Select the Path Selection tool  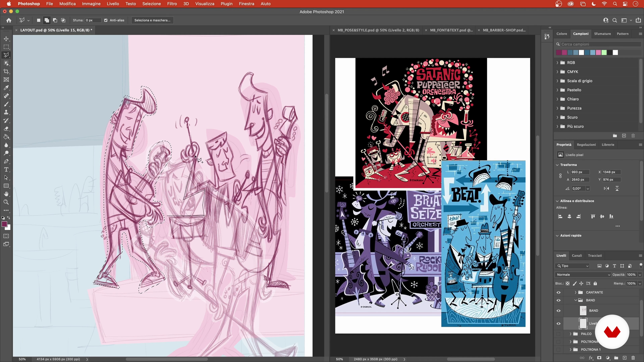tap(6, 178)
